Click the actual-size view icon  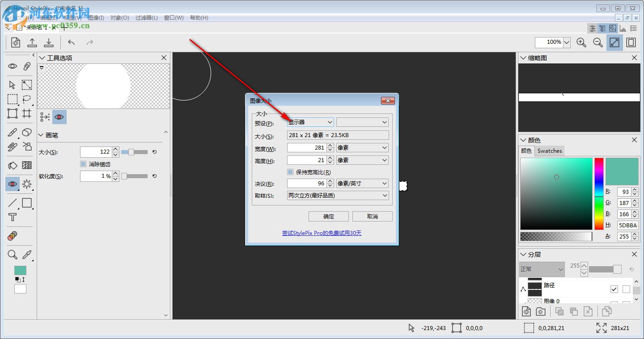(631, 42)
